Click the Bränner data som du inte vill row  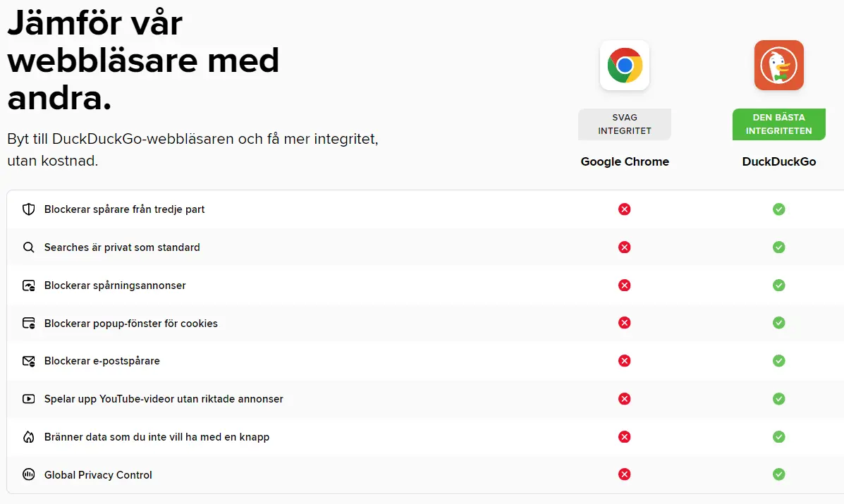[x=157, y=437]
